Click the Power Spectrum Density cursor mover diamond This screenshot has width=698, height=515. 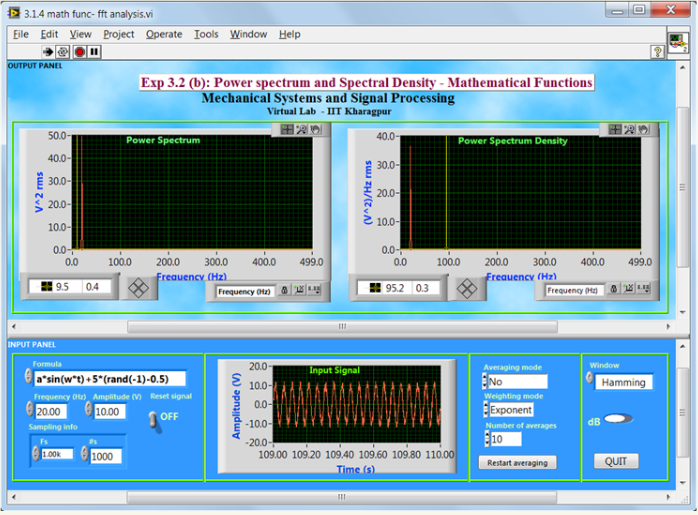click(x=467, y=288)
